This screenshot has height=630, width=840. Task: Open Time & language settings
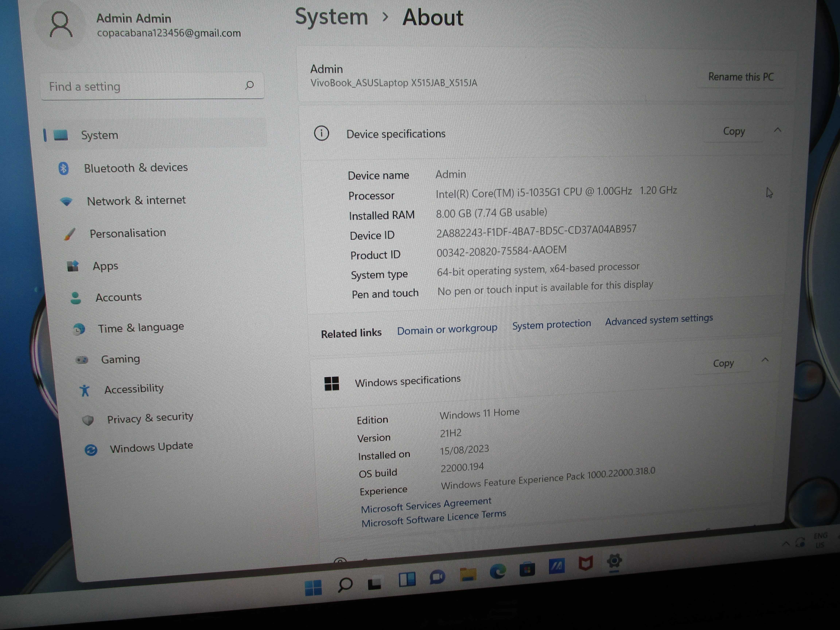141,327
